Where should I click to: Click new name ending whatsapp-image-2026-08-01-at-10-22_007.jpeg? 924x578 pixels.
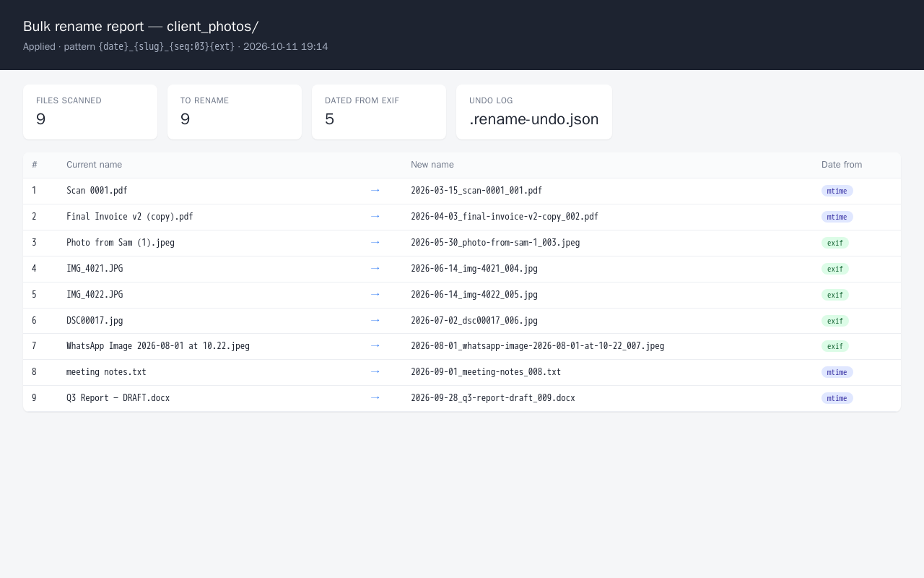point(538,346)
